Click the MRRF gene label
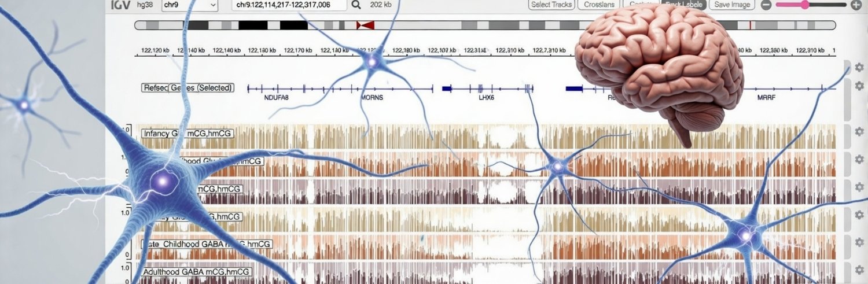 click(x=766, y=98)
